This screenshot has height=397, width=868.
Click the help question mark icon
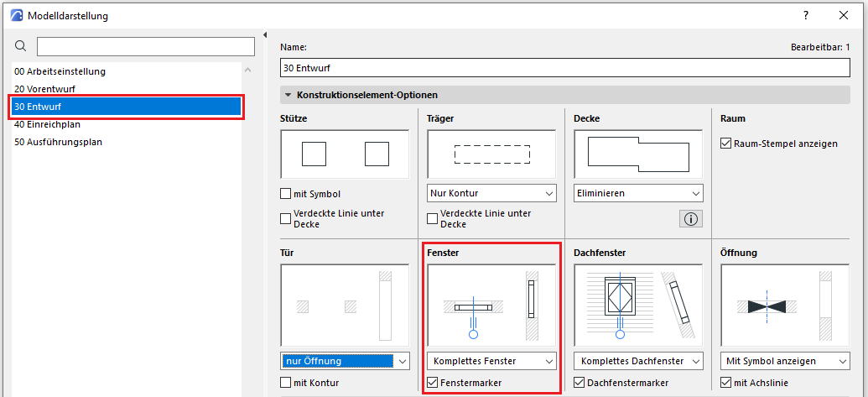805,15
